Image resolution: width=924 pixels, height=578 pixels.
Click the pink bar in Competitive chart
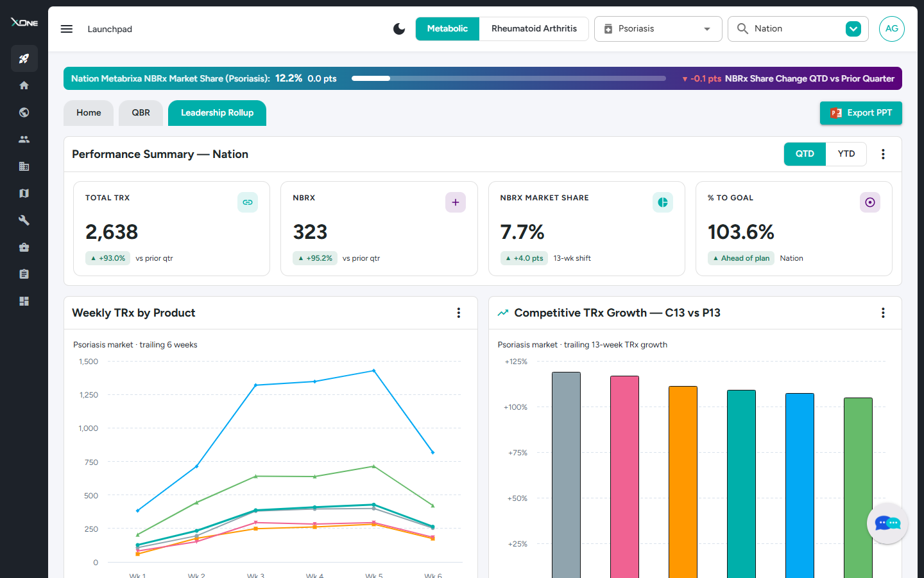click(x=624, y=477)
